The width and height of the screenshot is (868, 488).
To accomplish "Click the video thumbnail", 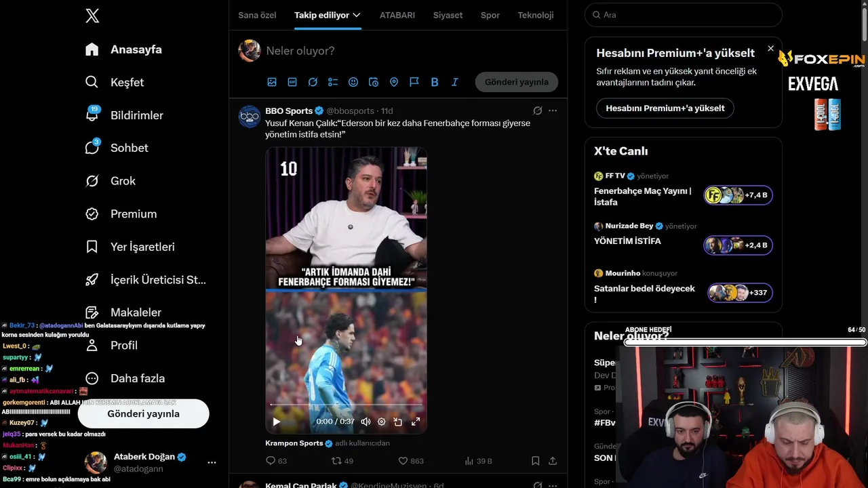I will click(346, 289).
